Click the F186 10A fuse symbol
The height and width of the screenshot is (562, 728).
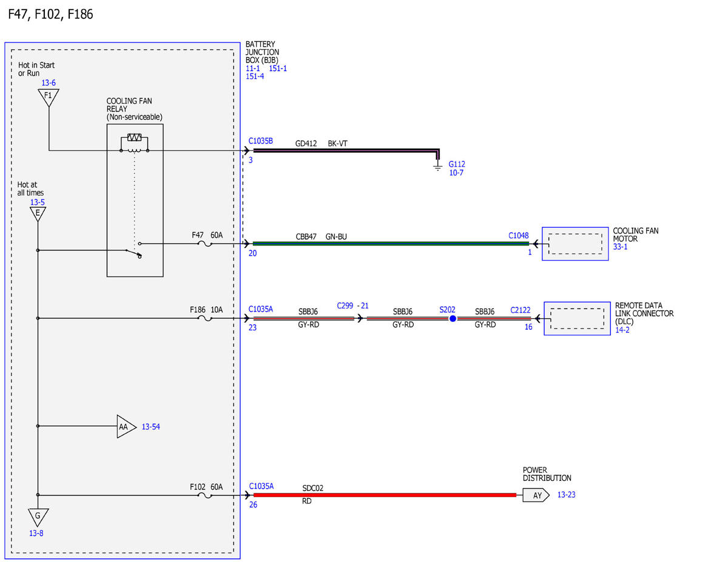(205, 318)
